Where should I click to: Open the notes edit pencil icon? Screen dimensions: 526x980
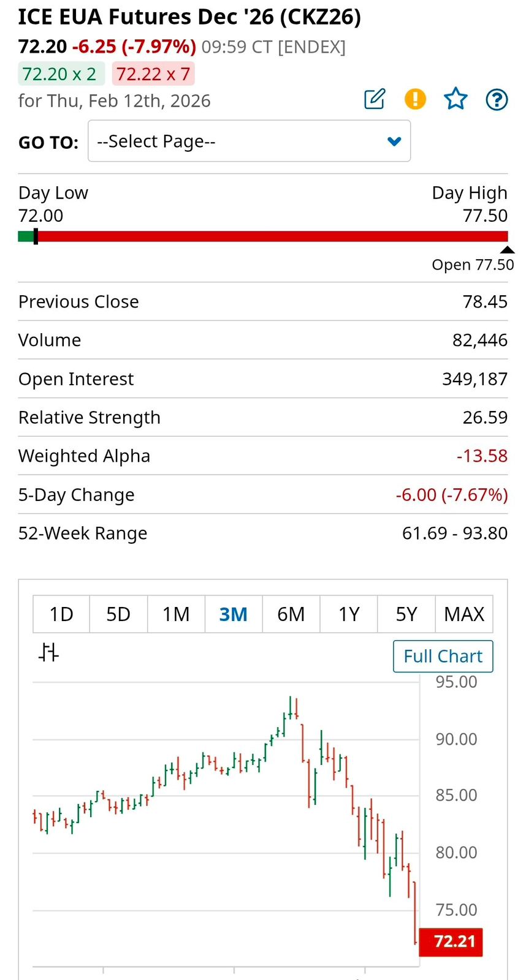pyautogui.click(x=375, y=99)
